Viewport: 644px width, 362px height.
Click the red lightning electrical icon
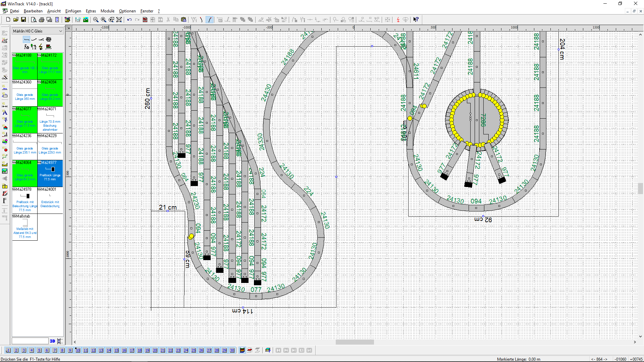pyautogui.click(x=398, y=20)
